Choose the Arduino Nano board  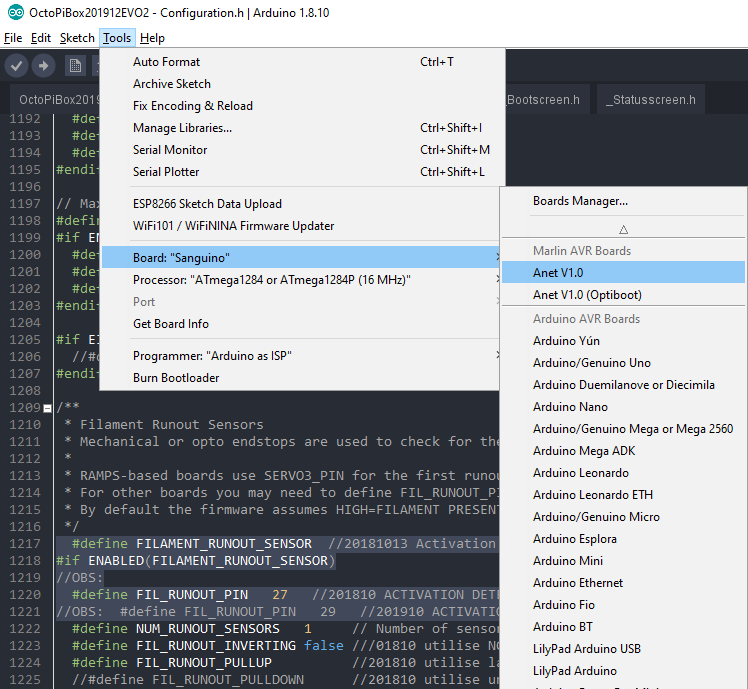(x=623, y=407)
